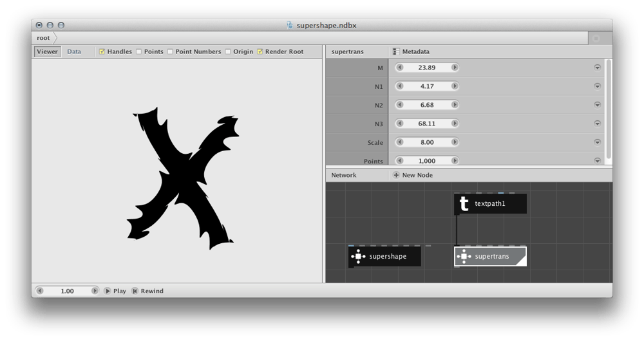Click the N3 value field 68.11
The image size is (644, 341).
tap(427, 124)
